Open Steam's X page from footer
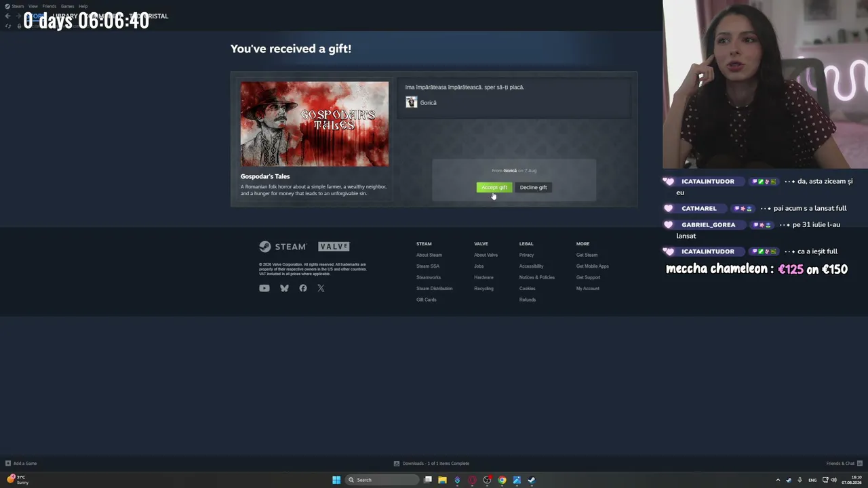This screenshot has height=488, width=868. [x=321, y=288]
